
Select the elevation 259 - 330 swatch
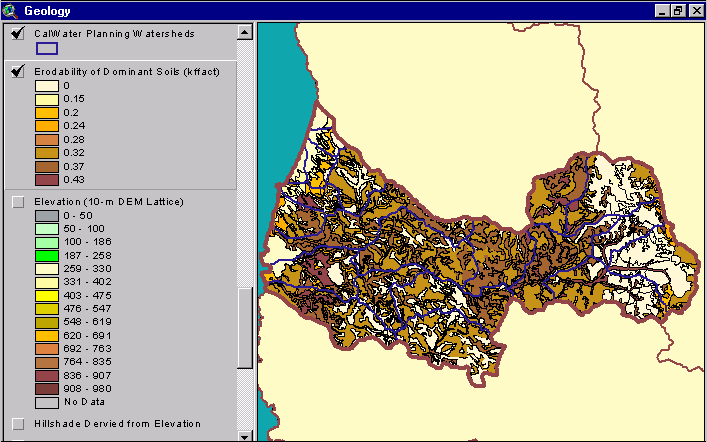47,269
